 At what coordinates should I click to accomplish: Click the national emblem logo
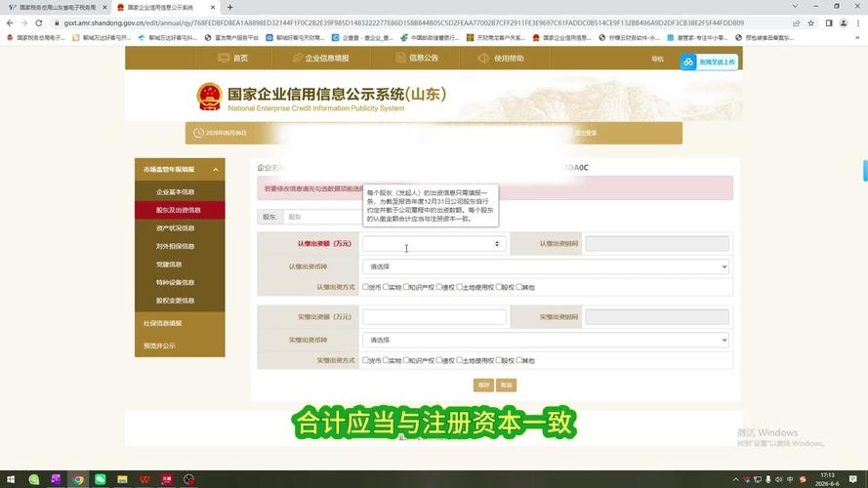(209, 97)
